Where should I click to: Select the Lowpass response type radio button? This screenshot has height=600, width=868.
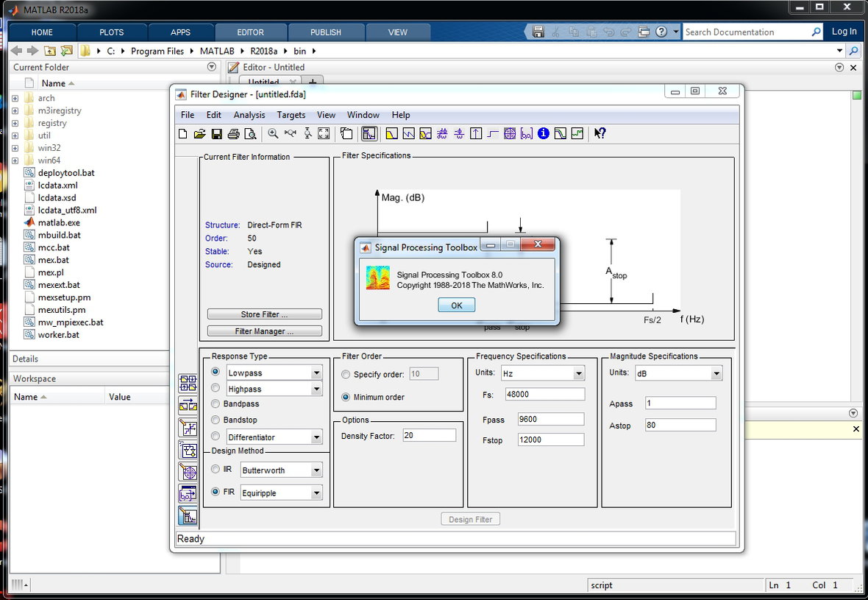point(216,371)
